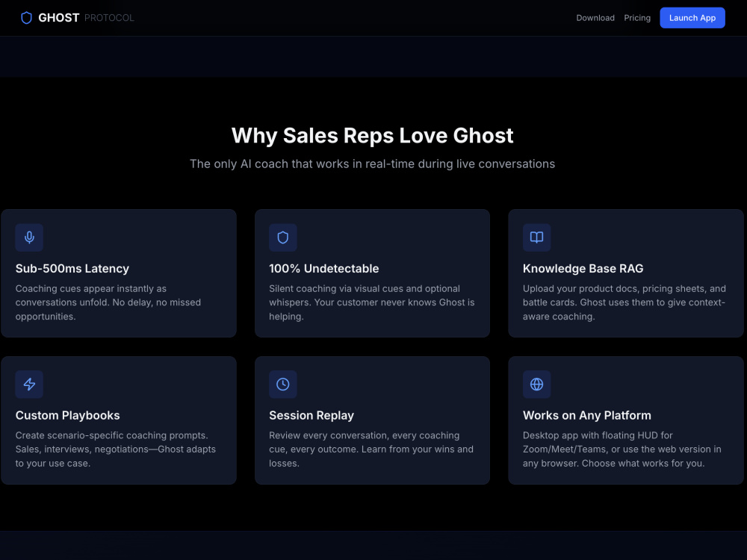Select the 'Sub-500ms Latency' title
The width and height of the screenshot is (747, 560).
(72, 269)
